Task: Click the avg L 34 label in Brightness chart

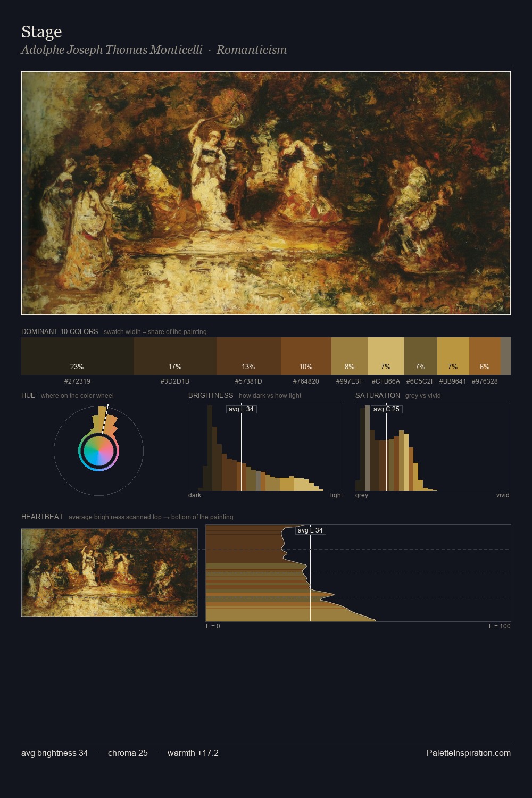Action: (241, 409)
